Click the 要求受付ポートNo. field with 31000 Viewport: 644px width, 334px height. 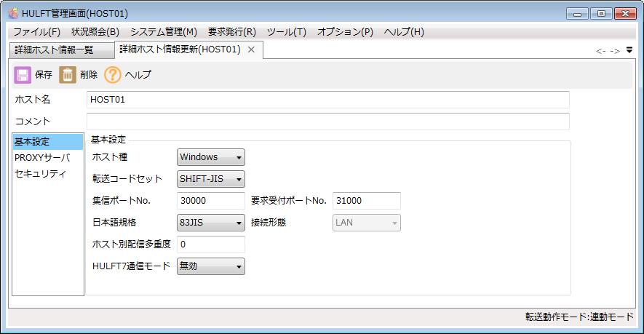tap(366, 201)
